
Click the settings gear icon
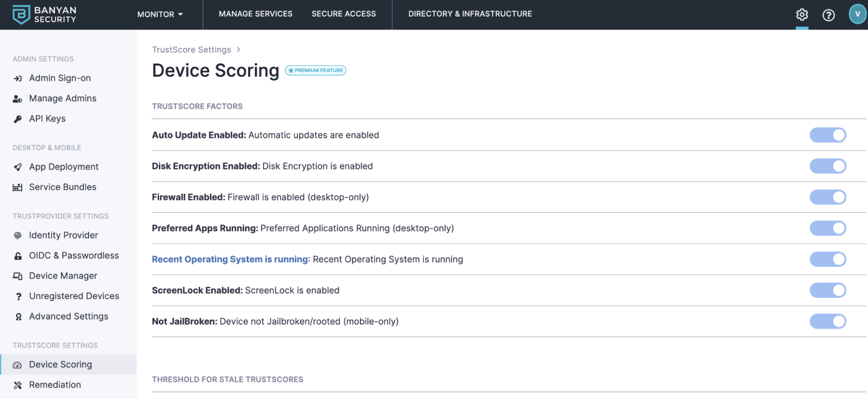pos(802,15)
